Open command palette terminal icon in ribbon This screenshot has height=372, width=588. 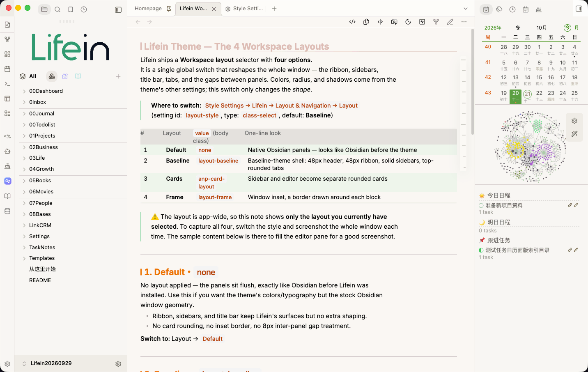tap(7, 84)
